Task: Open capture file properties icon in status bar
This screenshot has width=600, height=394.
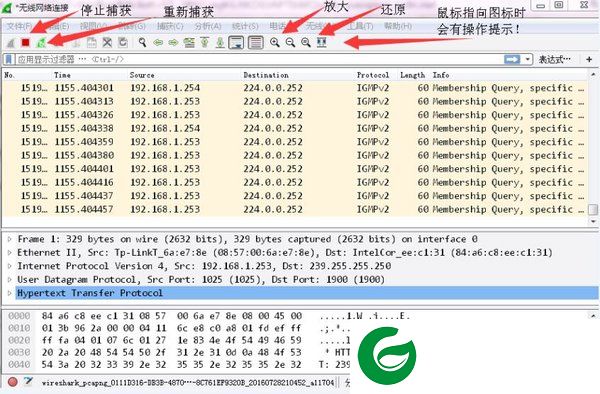Action: click(x=28, y=381)
